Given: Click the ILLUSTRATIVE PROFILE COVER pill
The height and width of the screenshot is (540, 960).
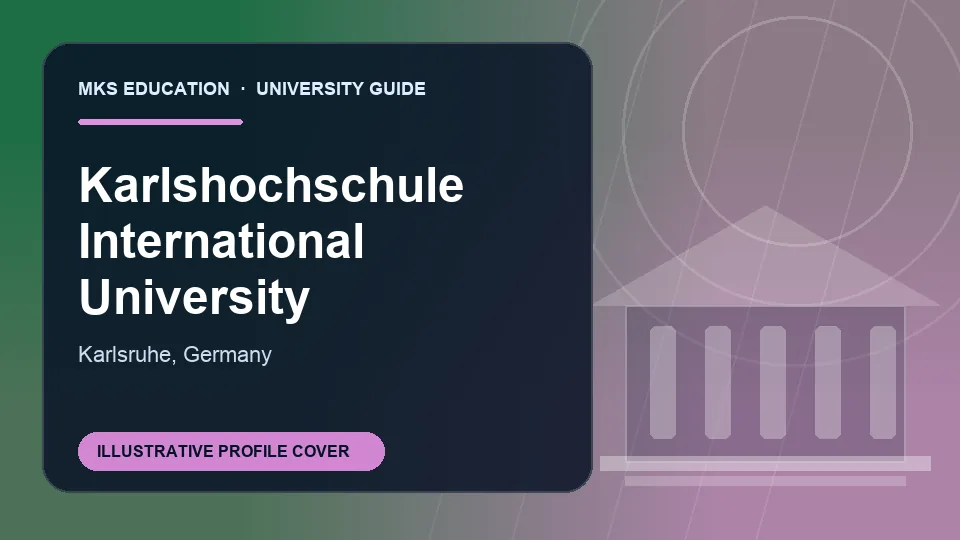Looking at the screenshot, I should pyautogui.click(x=231, y=451).
